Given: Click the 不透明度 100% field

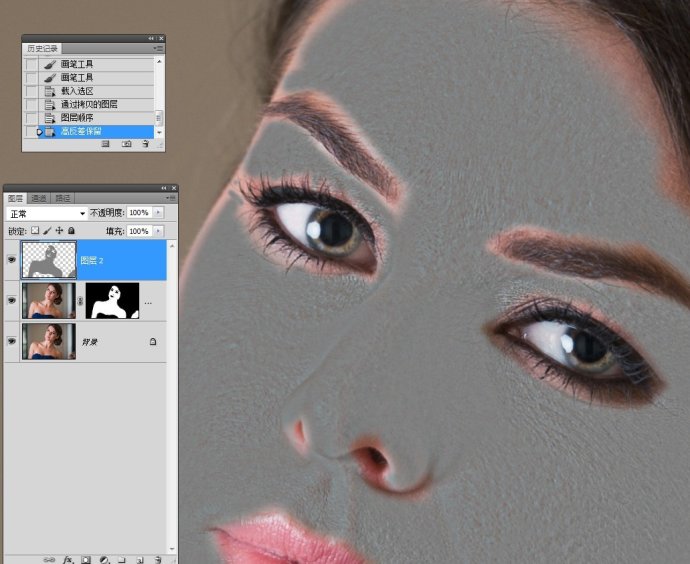Looking at the screenshot, I should tap(139, 212).
